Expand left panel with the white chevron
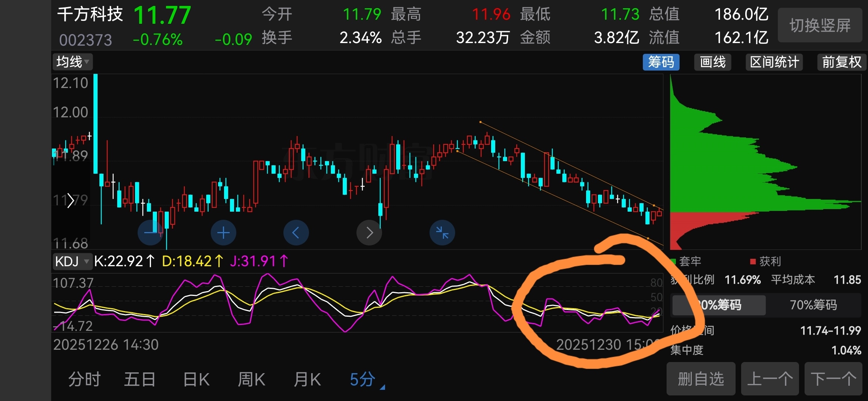The width and height of the screenshot is (868, 401). tap(70, 201)
